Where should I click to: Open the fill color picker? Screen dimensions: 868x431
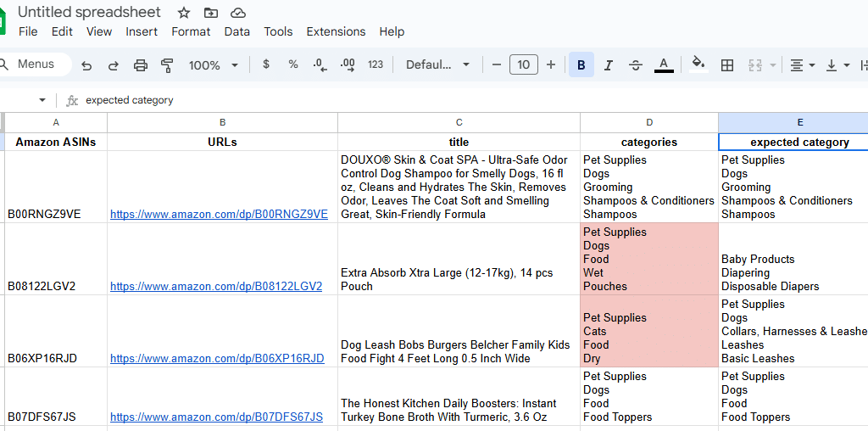(698, 65)
